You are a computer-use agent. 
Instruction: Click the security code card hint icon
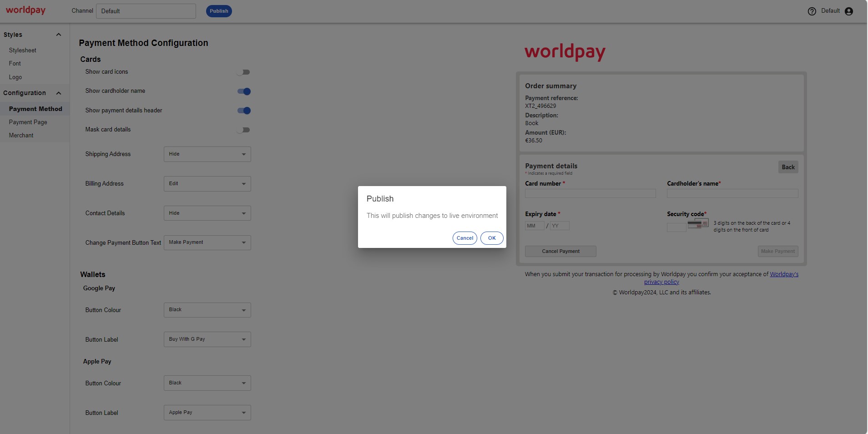coord(697,224)
